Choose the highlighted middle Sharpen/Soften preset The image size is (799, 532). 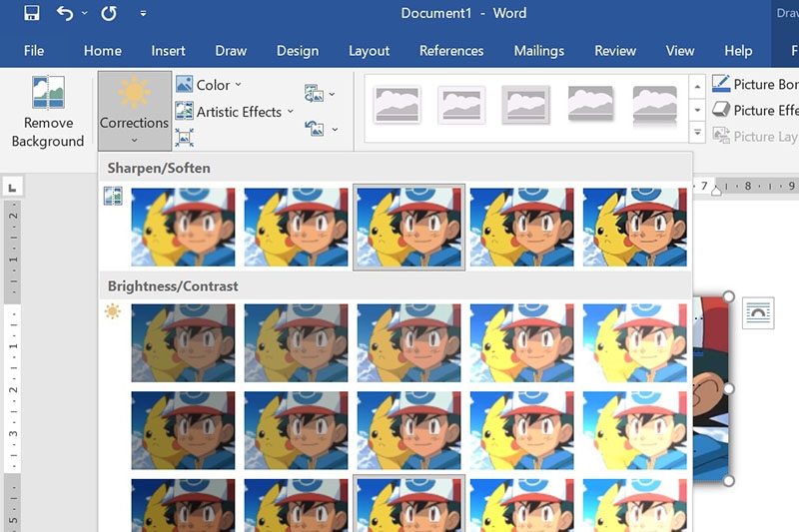pos(408,227)
